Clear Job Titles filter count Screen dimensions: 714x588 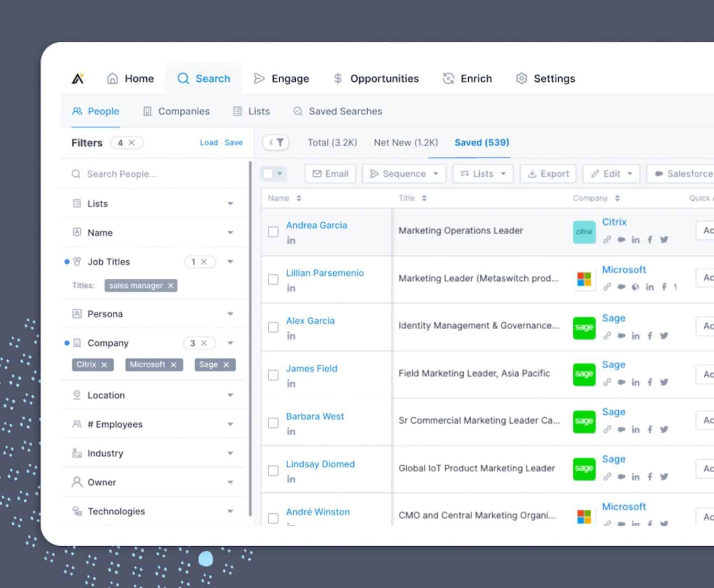[204, 262]
